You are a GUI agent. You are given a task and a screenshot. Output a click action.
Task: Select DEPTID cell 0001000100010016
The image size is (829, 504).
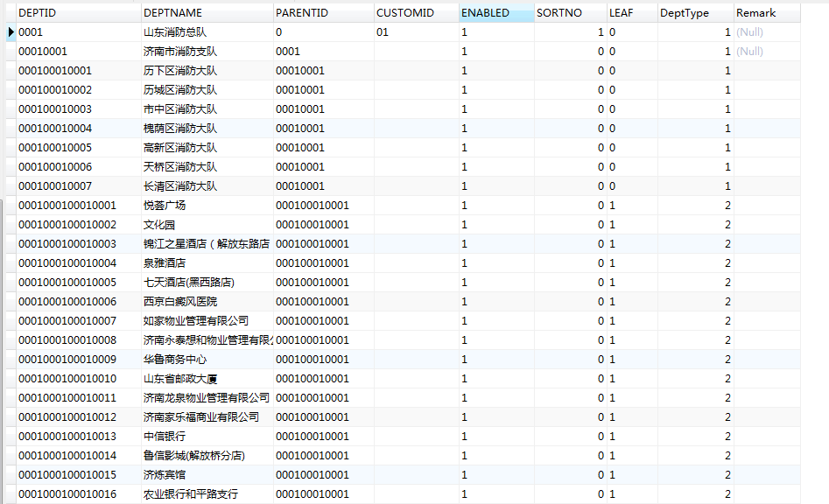[x=78, y=494]
